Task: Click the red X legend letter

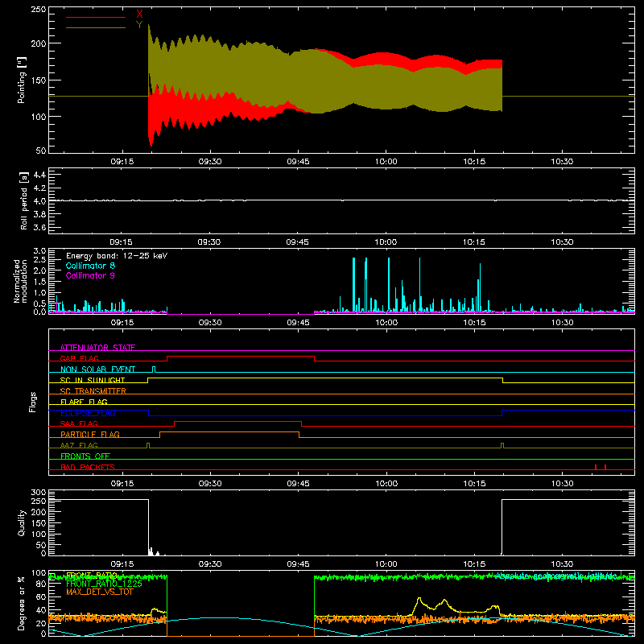Action: tap(139, 14)
